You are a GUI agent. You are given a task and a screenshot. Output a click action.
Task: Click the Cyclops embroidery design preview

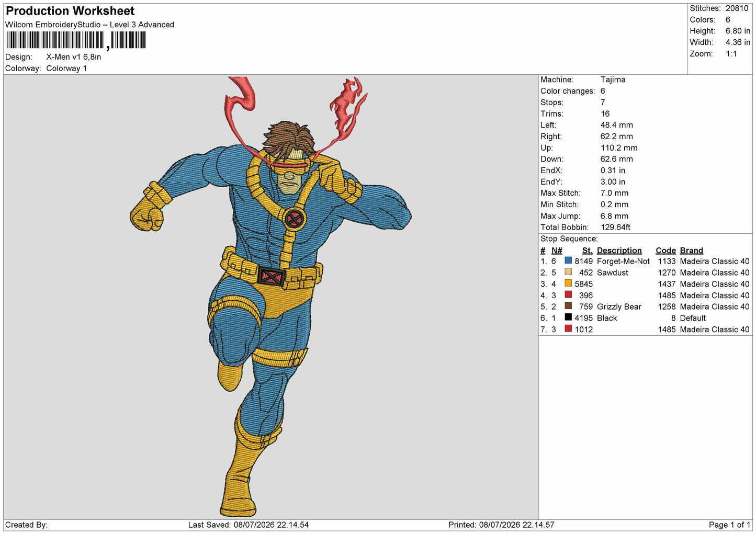coord(270,297)
